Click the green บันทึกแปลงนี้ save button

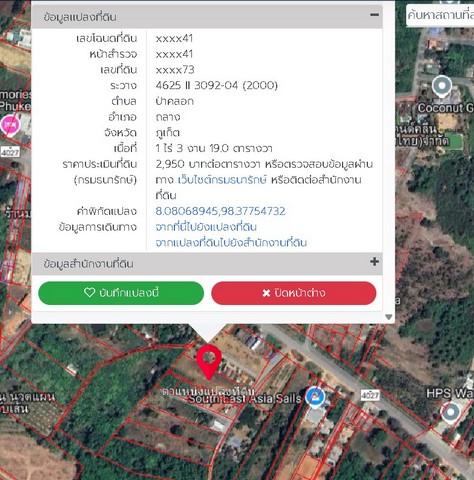[121, 293]
